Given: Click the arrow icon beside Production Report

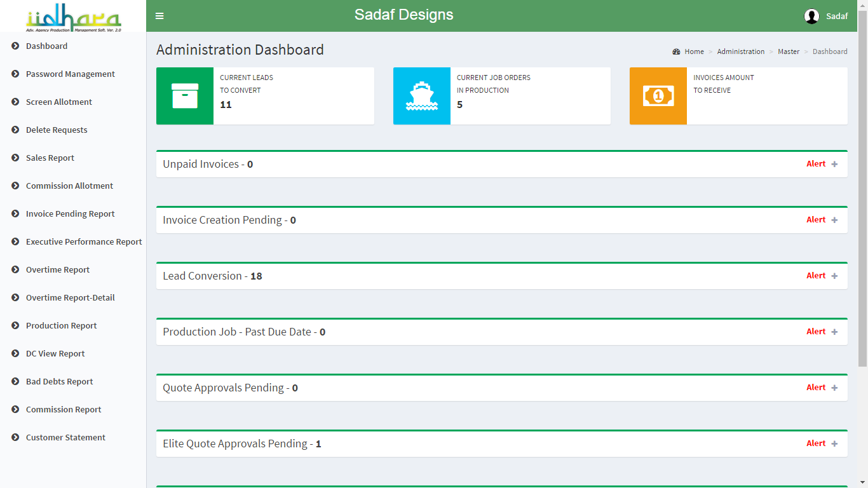Looking at the screenshot, I should [15, 325].
